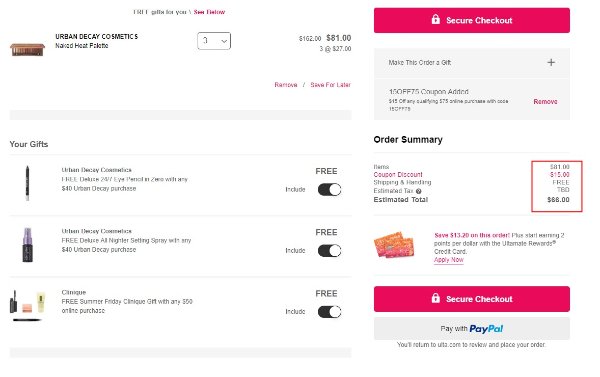Expand the Make This Order a Gift section
Image resolution: width=600 pixels, height=377 pixels.
point(472,63)
